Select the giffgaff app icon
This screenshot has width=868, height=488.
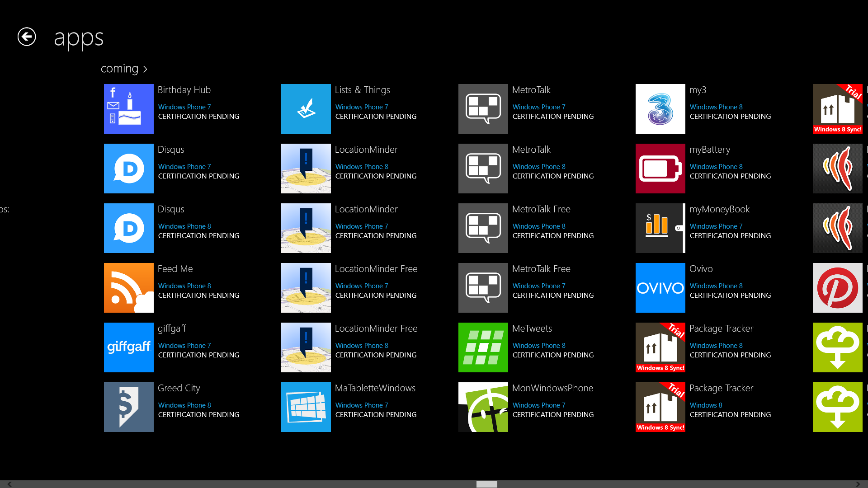(129, 347)
